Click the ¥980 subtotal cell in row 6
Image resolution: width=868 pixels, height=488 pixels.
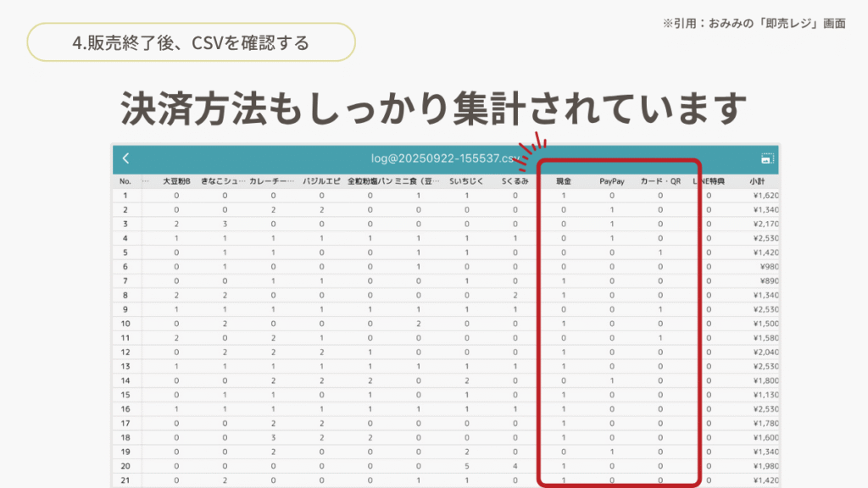768,267
